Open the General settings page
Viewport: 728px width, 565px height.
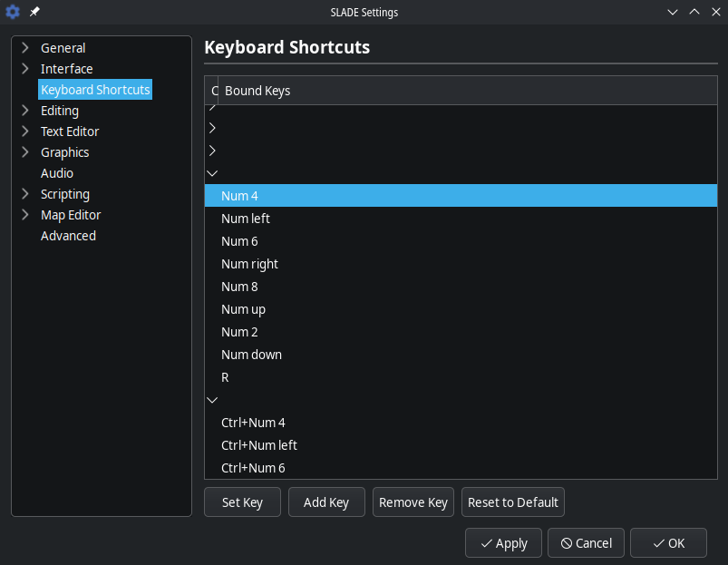(x=63, y=48)
